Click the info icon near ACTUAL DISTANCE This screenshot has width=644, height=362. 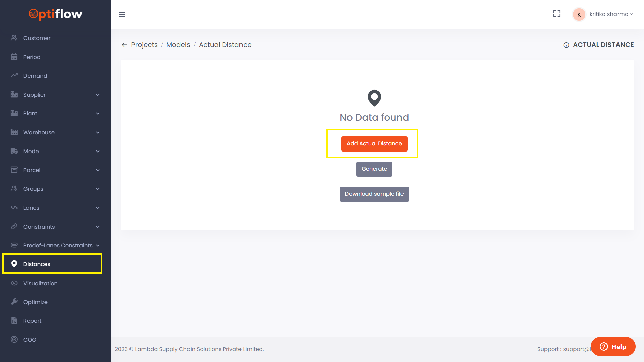click(566, 45)
